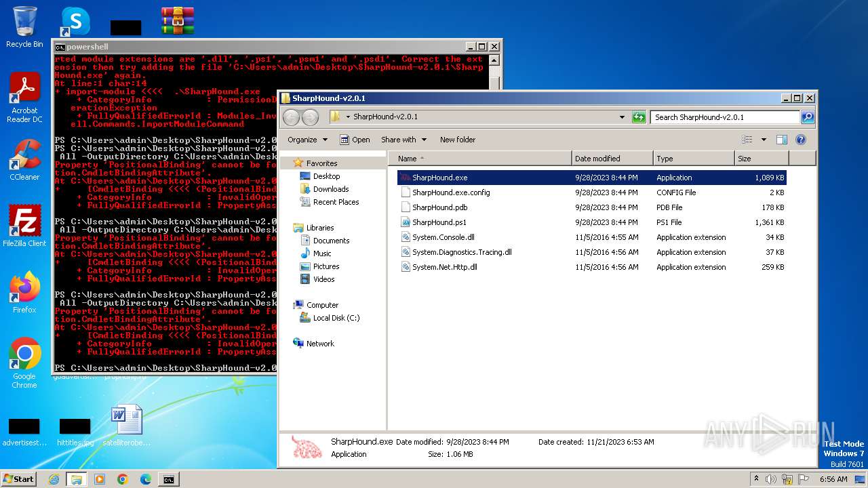Sort files by Type column
Viewport: 868px width, 488px height.
[x=694, y=159]
